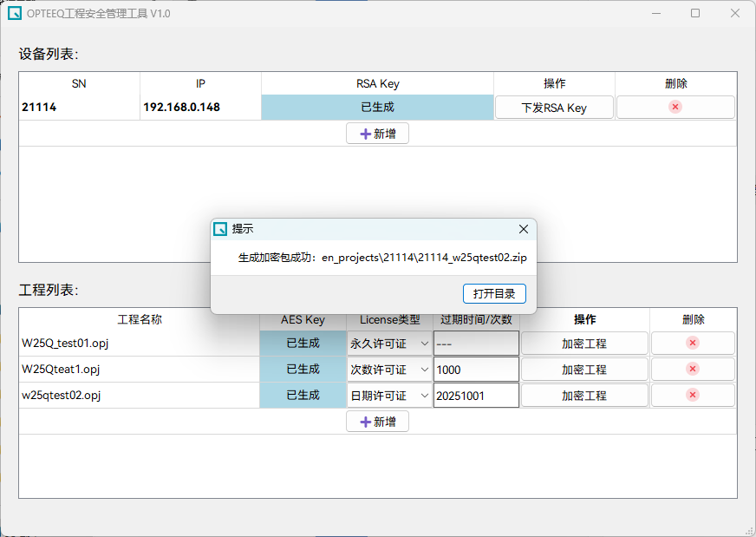Edit expiry date field 20251001

[476, 396]
